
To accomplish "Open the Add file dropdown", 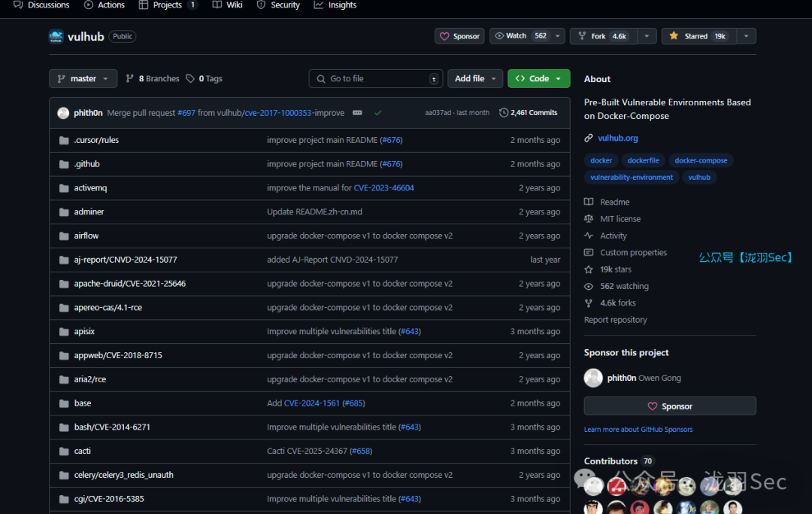I will (x=474, y=78).
